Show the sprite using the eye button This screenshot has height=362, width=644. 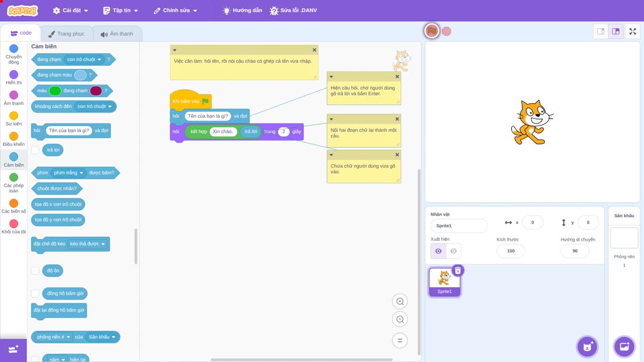[439, 251]
